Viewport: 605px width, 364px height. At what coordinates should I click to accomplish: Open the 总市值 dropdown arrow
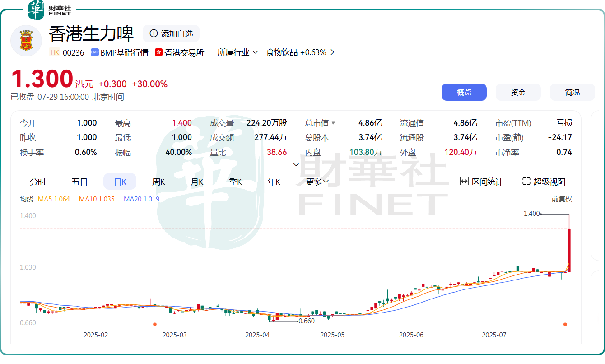[x=333, y=123]
